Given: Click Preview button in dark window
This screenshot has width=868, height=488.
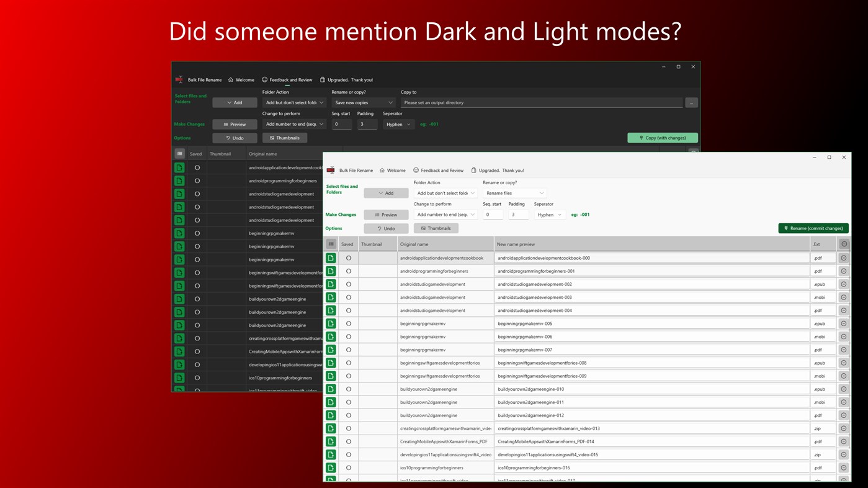Looking at the screenshot, I should [235, 124].
